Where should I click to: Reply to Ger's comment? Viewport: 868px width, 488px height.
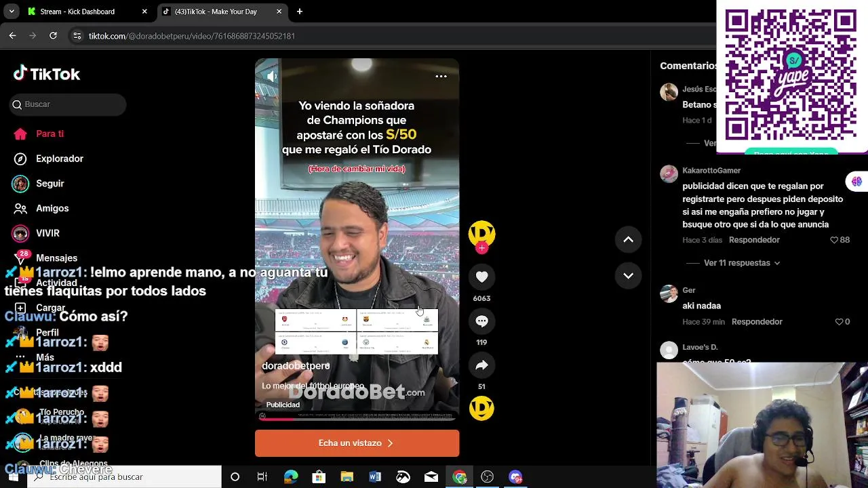point(757,322)
